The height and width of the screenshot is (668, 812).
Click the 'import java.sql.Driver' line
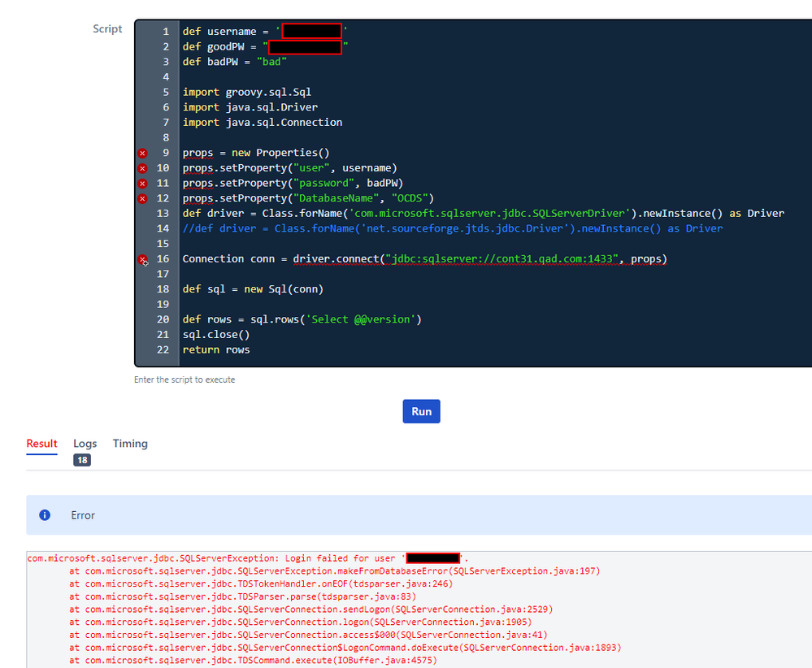[250, 107]
